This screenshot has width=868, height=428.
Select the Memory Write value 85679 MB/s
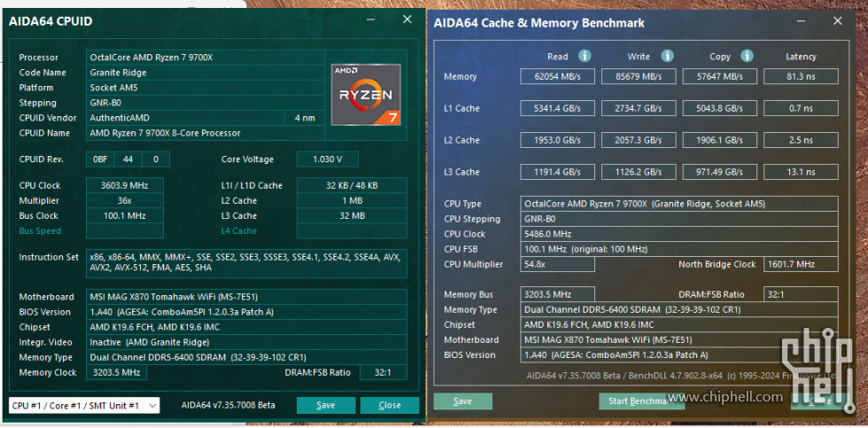(639, 76)
